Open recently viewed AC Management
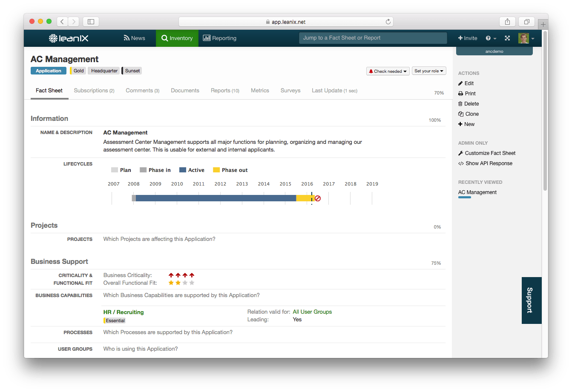572x392 pixels. pyautogui.click(x=477, y=192)
